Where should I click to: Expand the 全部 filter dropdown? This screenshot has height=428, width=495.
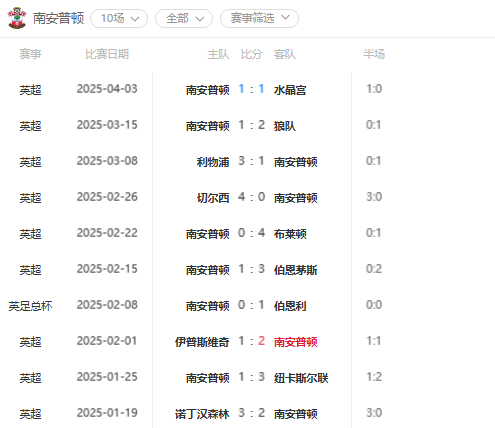[184, 18]
